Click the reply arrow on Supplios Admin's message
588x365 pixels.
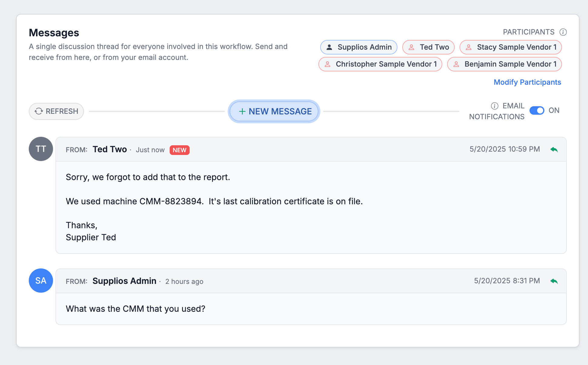[x=554, y=281]
